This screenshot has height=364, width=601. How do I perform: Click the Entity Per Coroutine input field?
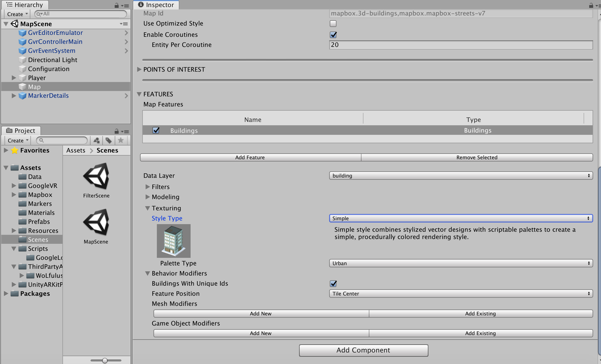coord(461,45)
